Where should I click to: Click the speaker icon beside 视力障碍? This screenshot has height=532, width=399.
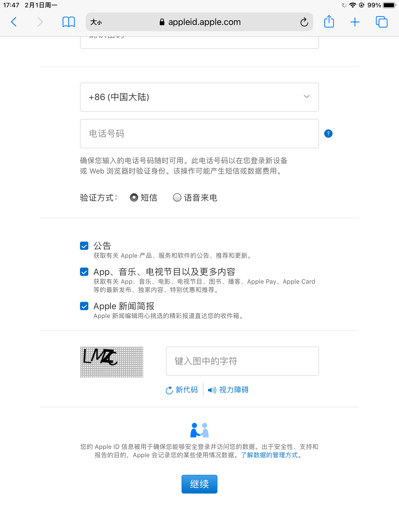[212, 390]
